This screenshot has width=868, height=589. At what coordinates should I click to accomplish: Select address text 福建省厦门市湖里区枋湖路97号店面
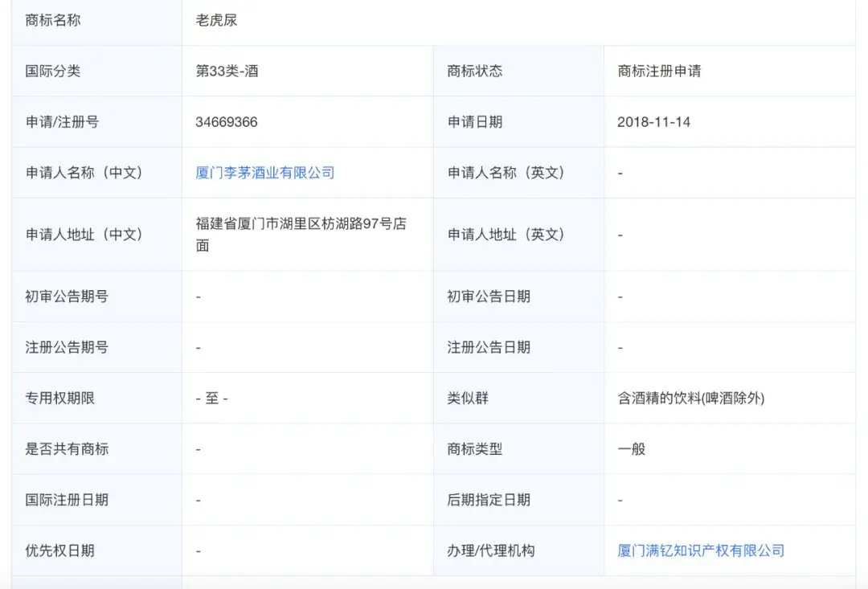(x=301, y=235)
